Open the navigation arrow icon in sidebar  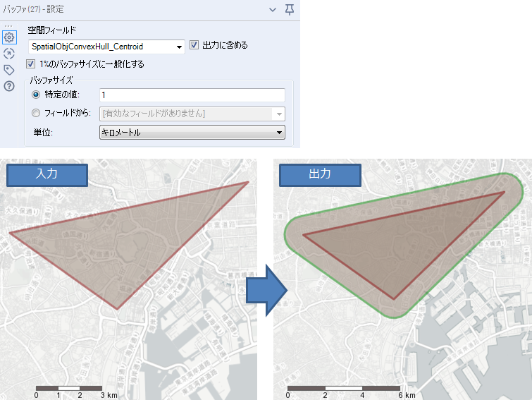[9, 54]
